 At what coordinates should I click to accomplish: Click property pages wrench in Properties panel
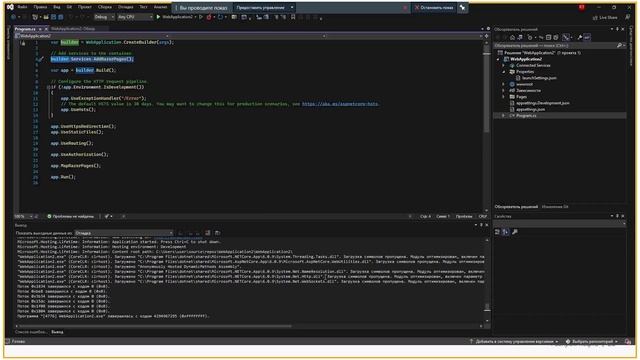click(515, 232)
